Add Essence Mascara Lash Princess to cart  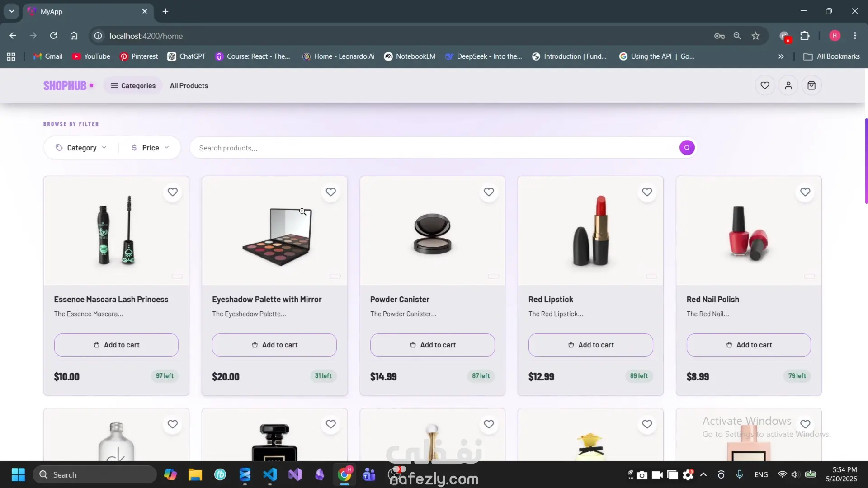pyautogui.click(x=116, y=345)
